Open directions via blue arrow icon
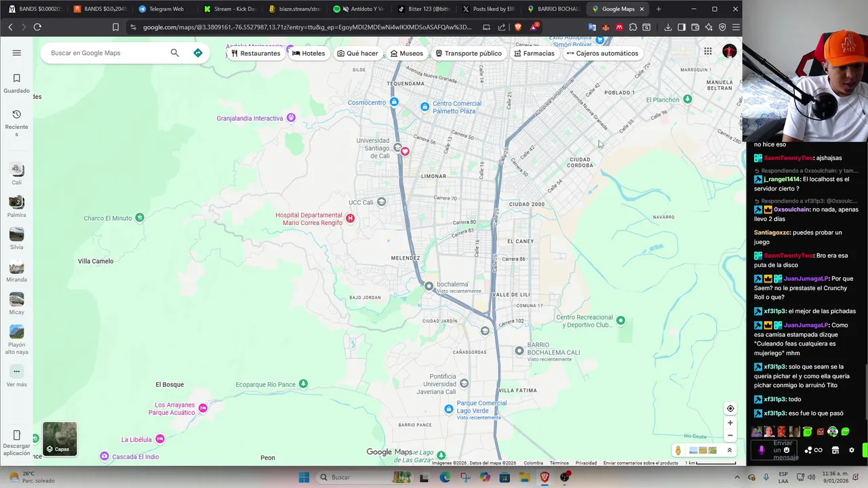The width and height of the screenshot is (868, 488). coord(198,53)
